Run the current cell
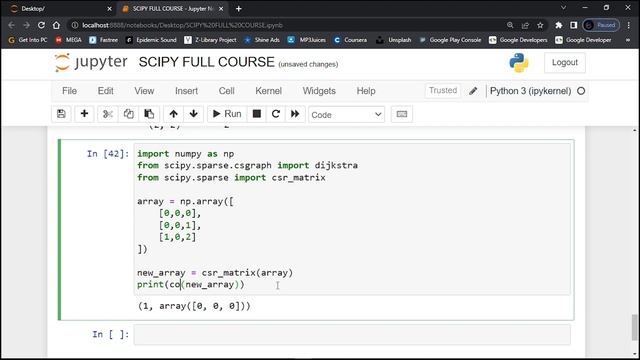The image size is (640, 360). click(x=227, y=114)
